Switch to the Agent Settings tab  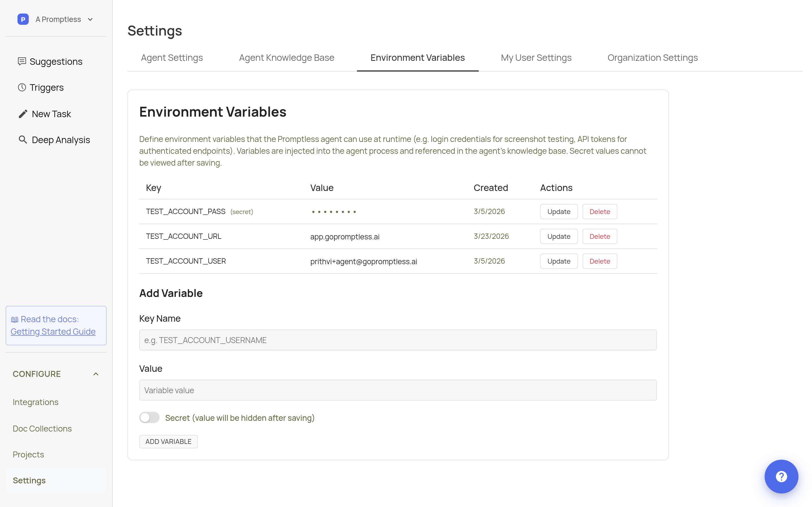point(171,57)
